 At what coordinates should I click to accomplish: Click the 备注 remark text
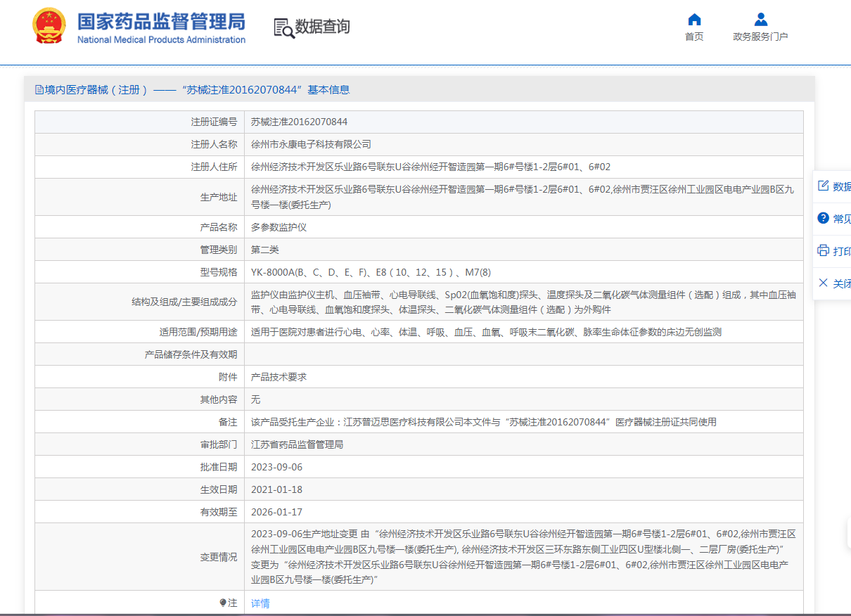click(483, 422)
